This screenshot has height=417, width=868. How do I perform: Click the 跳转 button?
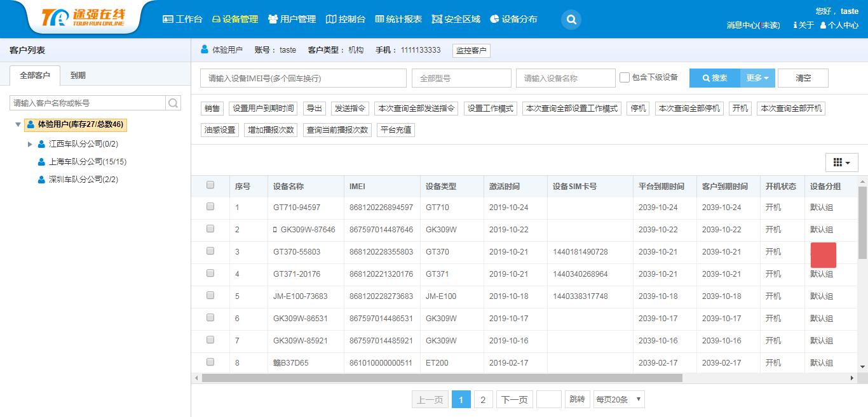click(x=577, y=399)
